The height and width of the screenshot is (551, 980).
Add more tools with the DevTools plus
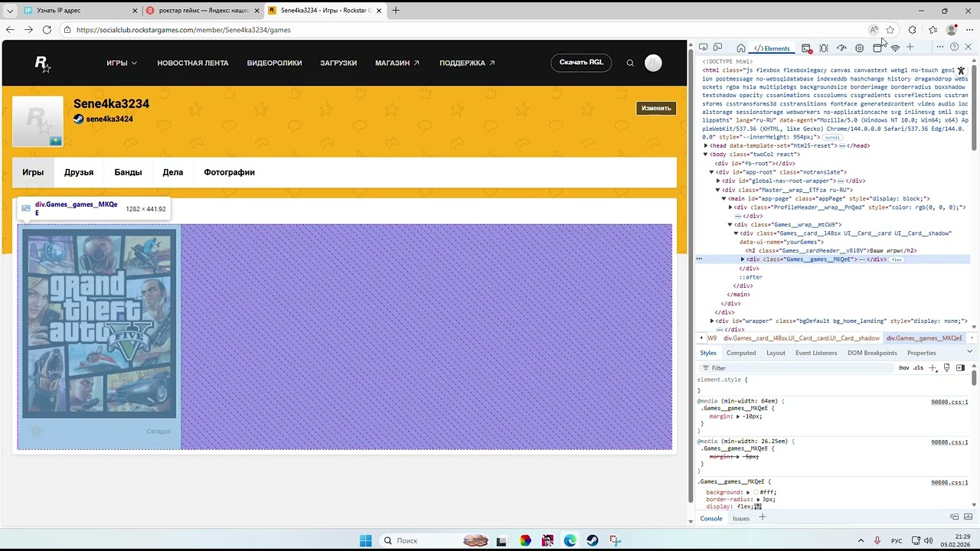(910, 47)
